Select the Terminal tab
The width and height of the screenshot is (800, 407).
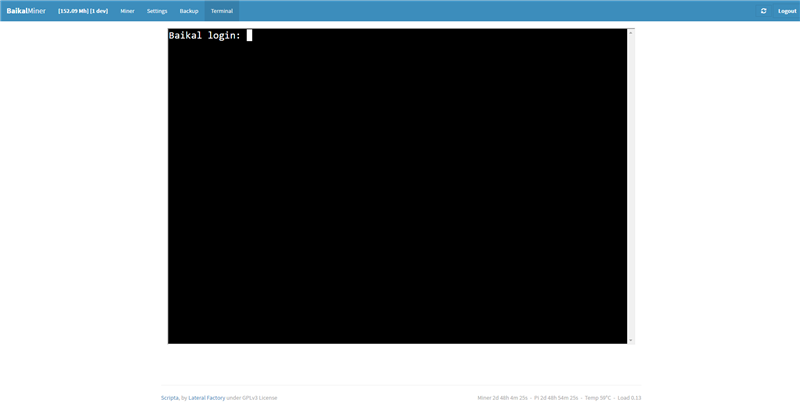pos(222,11)
